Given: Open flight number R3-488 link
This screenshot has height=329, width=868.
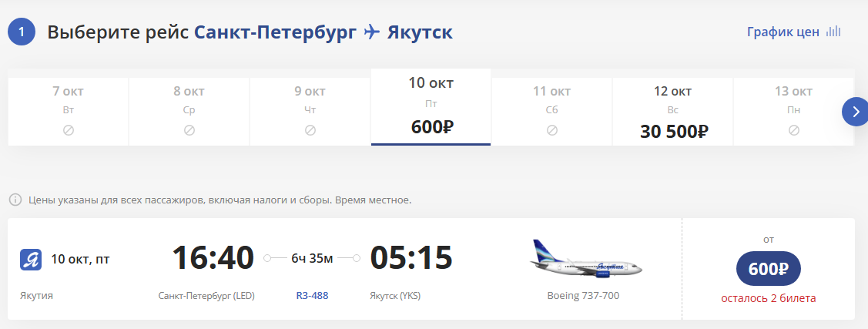Looking at the screenshot, I should pos(312,295).
